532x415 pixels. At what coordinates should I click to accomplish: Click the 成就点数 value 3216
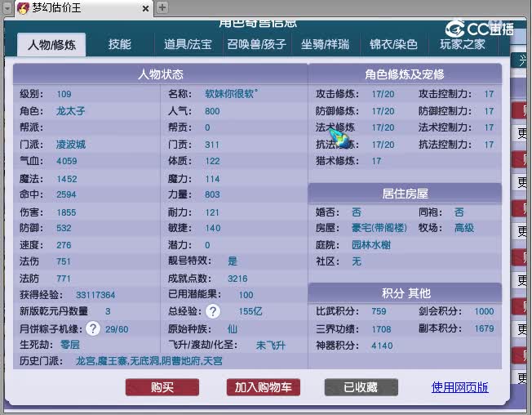(x=237, y=279)
